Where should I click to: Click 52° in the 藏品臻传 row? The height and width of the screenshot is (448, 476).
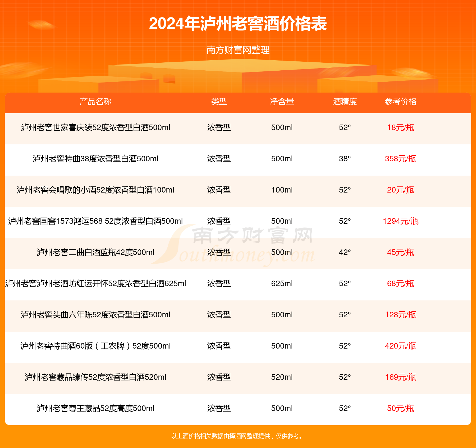coord(345,377)
